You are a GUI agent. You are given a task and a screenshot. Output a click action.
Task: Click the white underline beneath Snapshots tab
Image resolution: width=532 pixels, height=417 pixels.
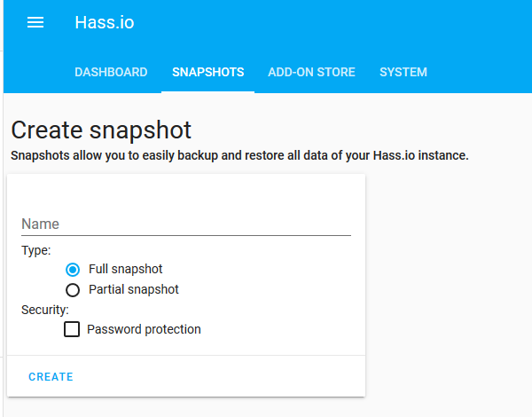pyautogui.click(x=208, y=91)
